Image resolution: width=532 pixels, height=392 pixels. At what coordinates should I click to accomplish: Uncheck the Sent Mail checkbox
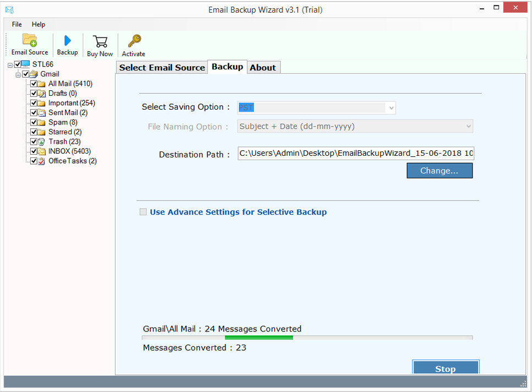point(34,112)
